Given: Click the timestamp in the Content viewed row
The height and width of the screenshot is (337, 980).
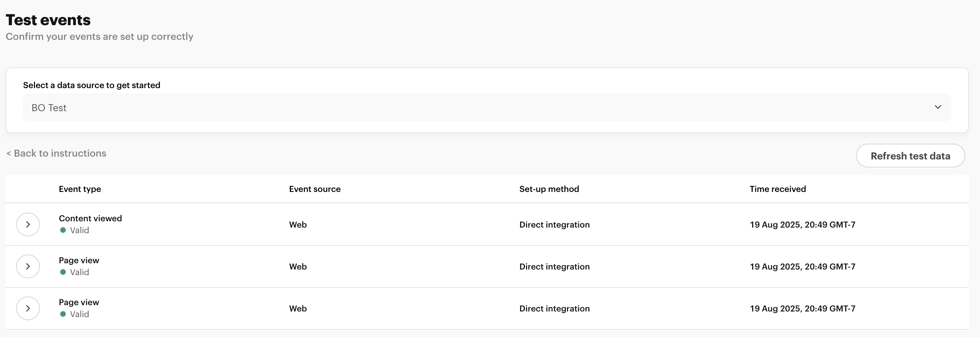Looking at the screenshot, I should coord(802,224).
